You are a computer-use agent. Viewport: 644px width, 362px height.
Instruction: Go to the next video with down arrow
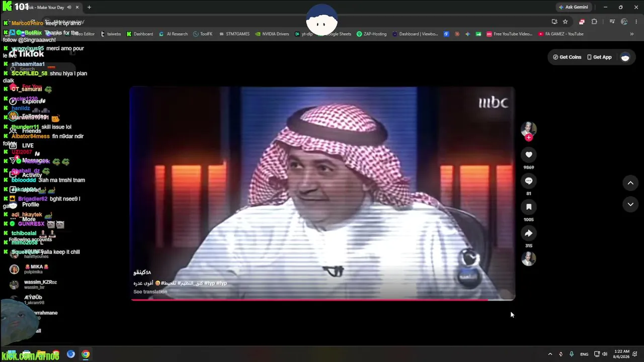630,204
